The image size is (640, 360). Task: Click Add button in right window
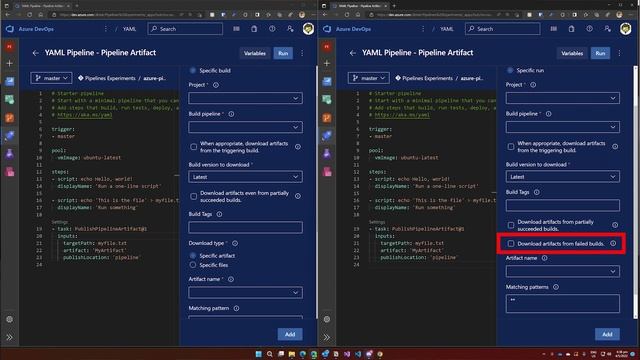coord(607,334)
